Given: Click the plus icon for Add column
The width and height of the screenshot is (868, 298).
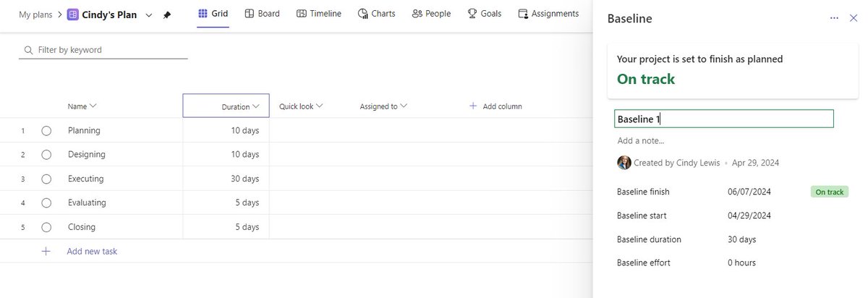Looking at the screenshot, I should click(473, 106).
